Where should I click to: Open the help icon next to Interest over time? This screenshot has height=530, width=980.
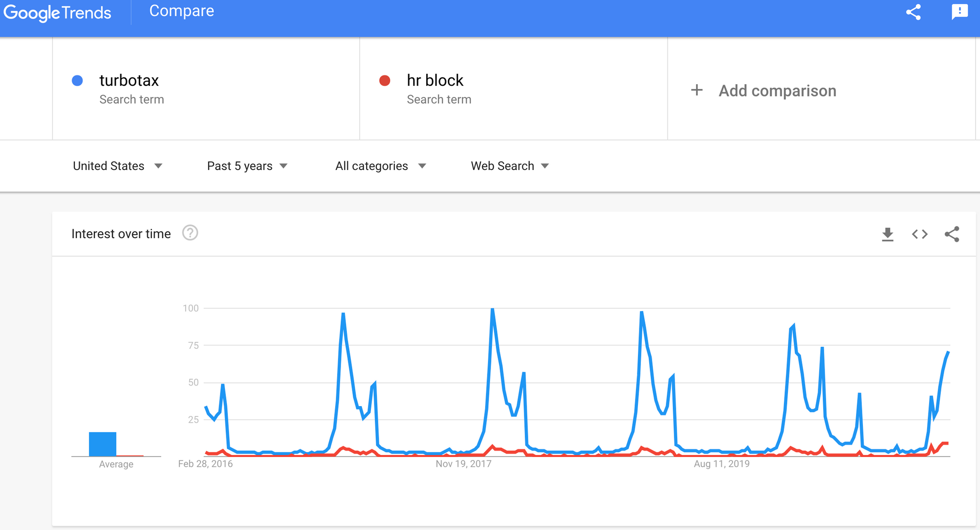(x=190, y=233)
